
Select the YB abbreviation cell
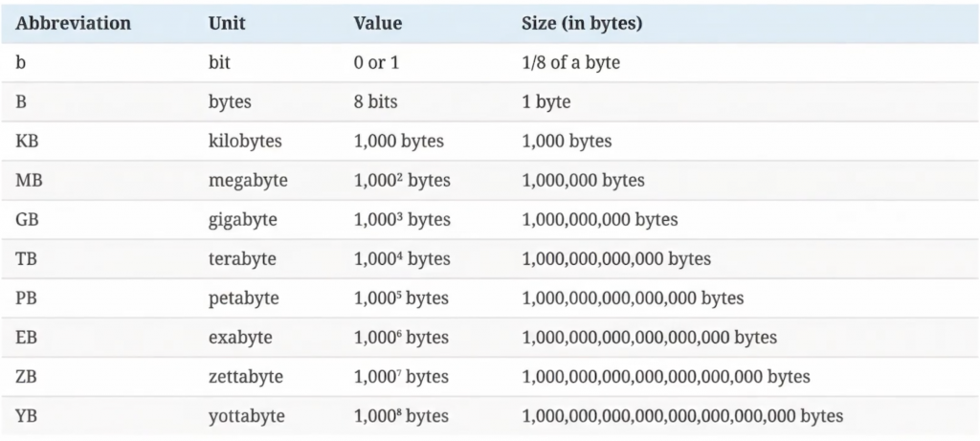point(28,416)
